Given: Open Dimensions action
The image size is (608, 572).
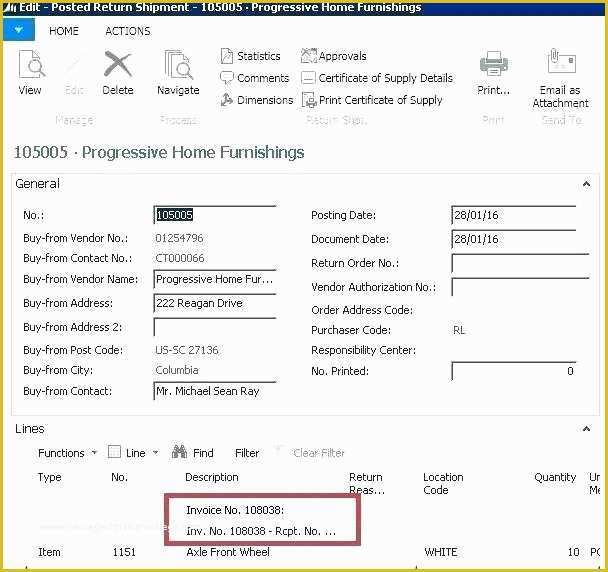Looking at the screenshot, I should (257, 100).
